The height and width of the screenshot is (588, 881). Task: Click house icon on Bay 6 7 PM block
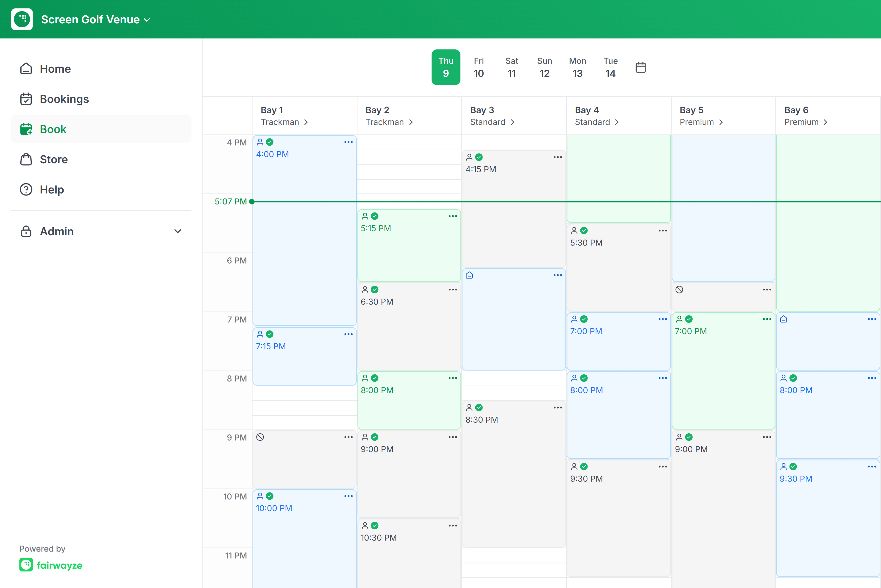pyautogui.click(x=783, y=319)
